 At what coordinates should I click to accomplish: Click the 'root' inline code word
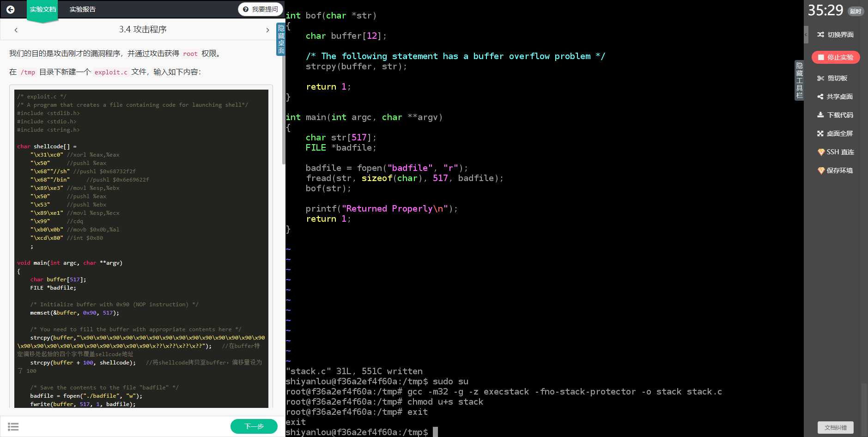190,54
